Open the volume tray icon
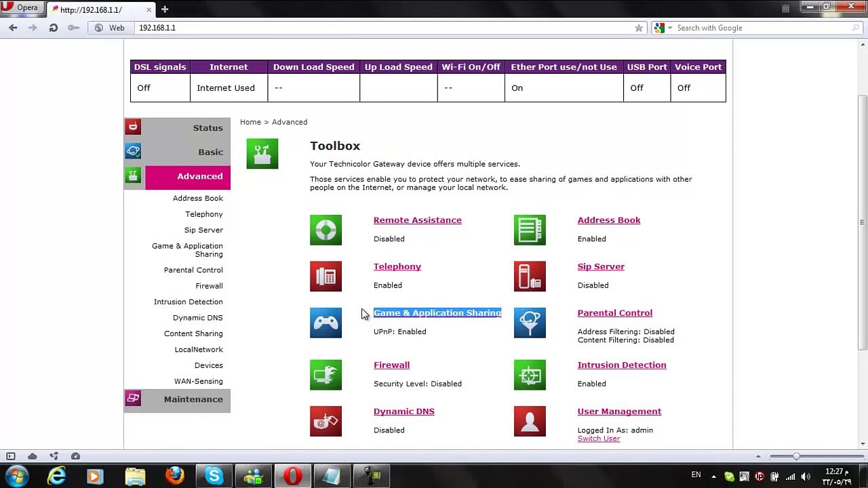868x488 pixels. pyautogui.click(x=806, y=476)
